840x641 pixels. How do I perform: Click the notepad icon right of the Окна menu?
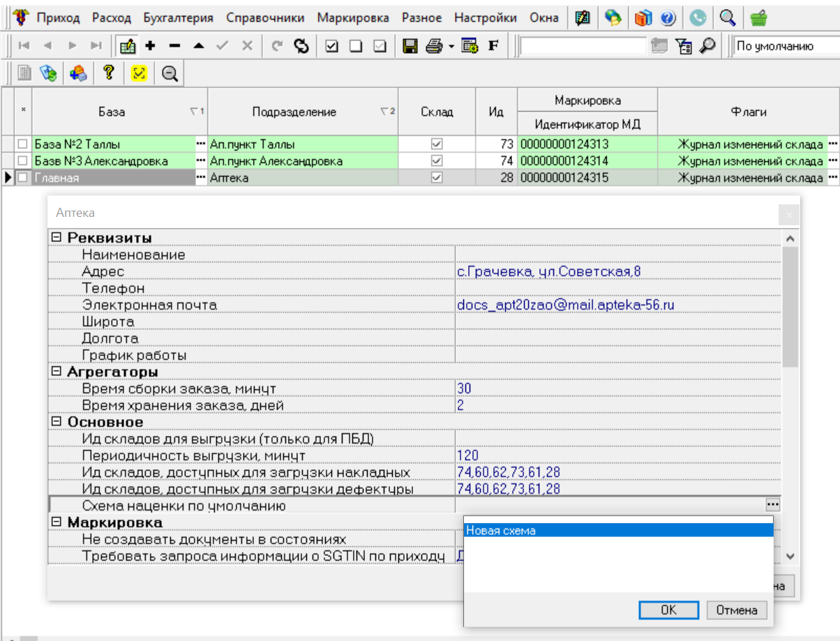coord(583,17)
